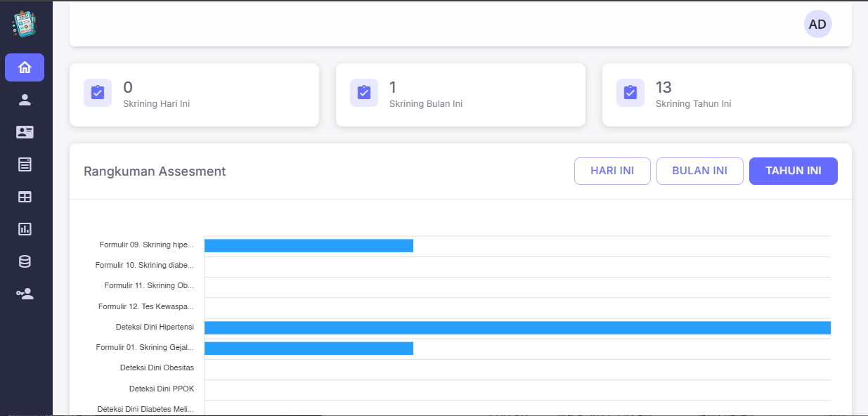This screenshot has height=416, width=868.
Task: Click the Skrining Hari Ini card
Action: (194, 95)
